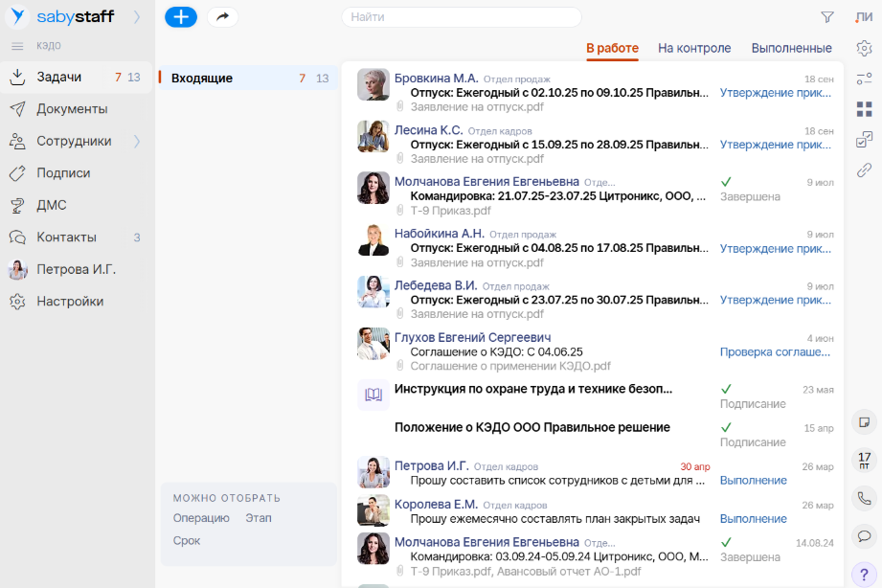882x588 pixels.
Task: Switch to the Выполненные tab
Action: click(x=791, y=48)
